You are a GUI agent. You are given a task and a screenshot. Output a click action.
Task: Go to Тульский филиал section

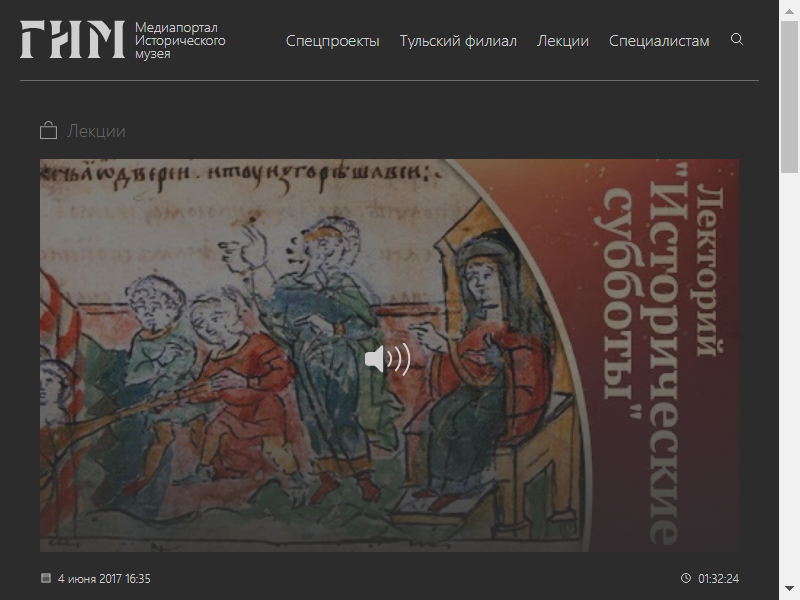pos(458,41)
